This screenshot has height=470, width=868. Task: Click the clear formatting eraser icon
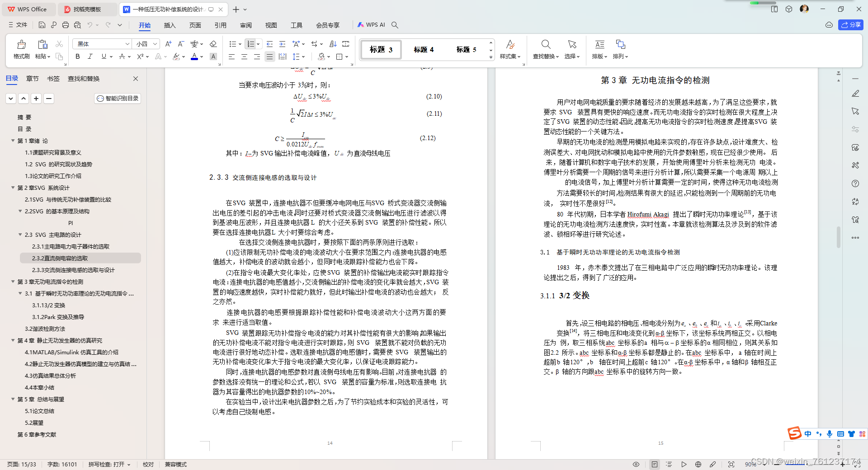point(213,44)
